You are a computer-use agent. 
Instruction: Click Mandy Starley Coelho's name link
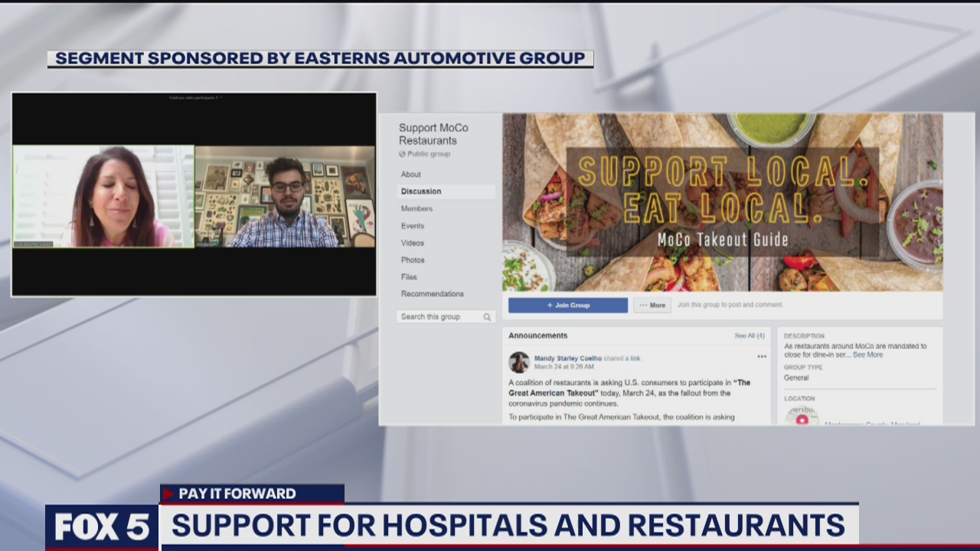(568, 358)
